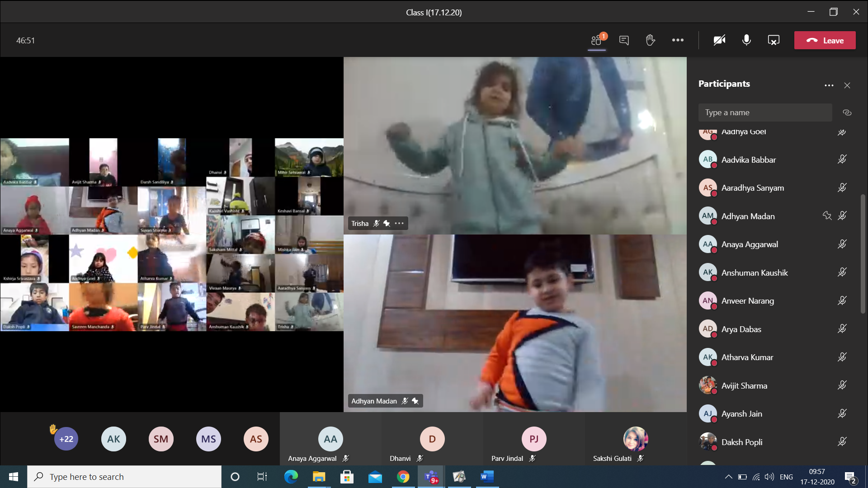
Task: Click the +22 more participants bubble
Action: (66, 439)
